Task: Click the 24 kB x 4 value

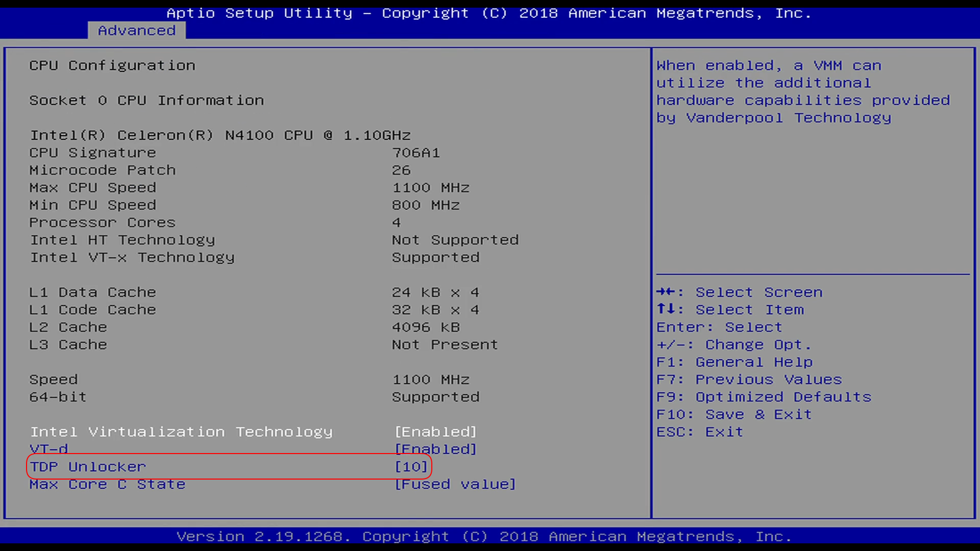Action: (435, 292)
